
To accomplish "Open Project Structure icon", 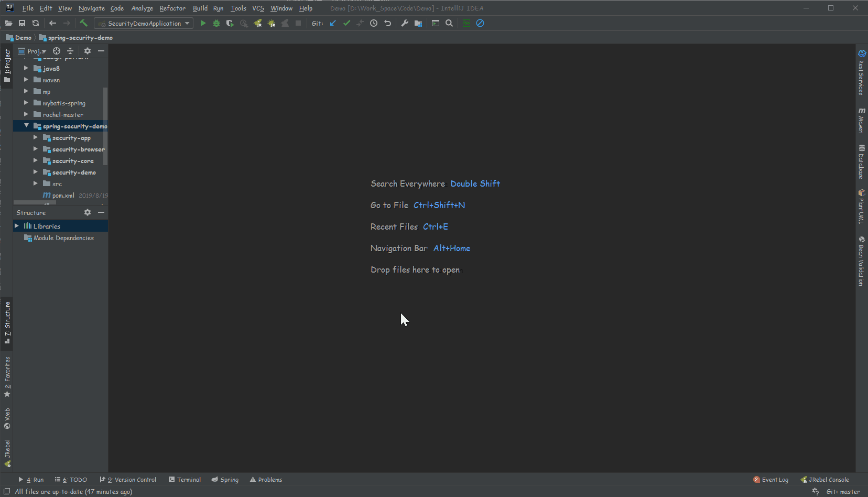I will click(418, 23).
